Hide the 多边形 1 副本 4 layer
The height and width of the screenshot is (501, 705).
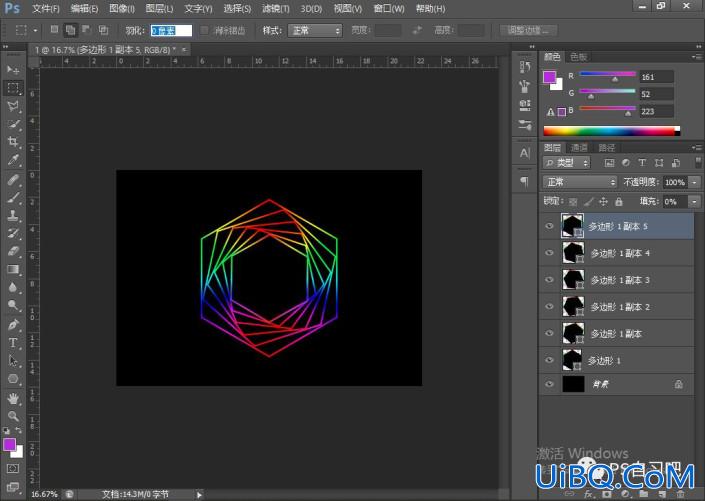click(549, 253)
